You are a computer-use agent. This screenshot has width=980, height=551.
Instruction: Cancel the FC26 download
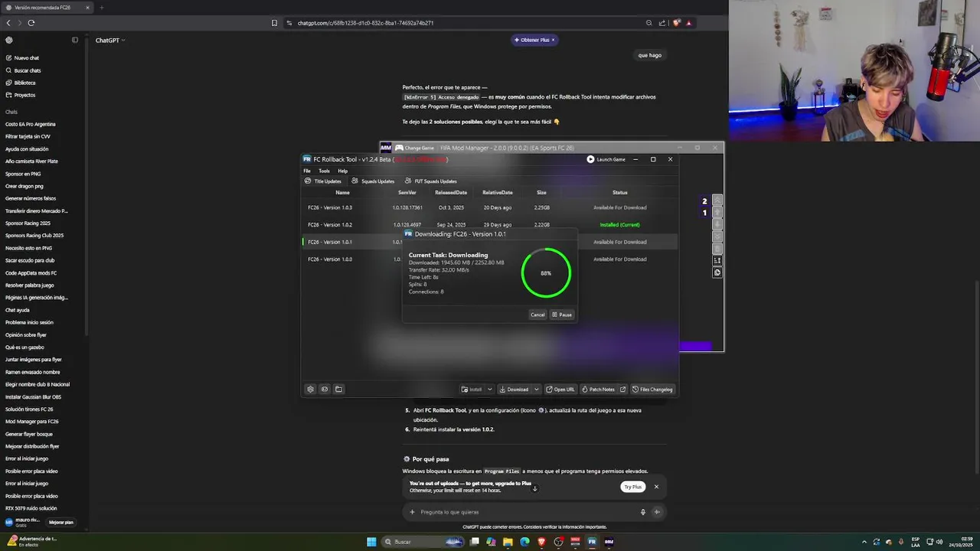pos(537,315)
